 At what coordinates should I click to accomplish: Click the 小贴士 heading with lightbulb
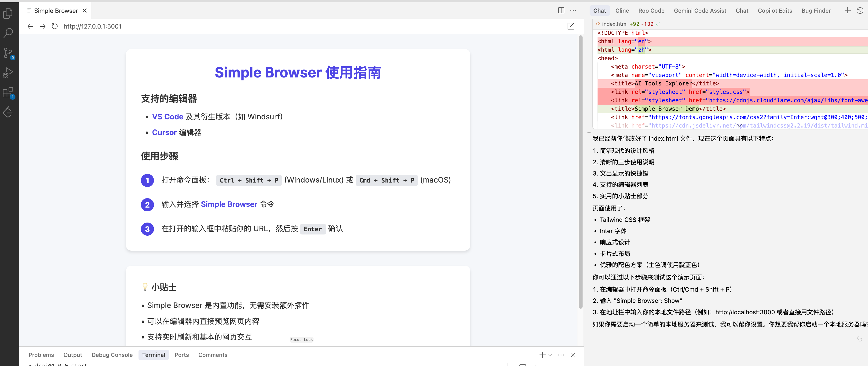(x=159, y=287)
